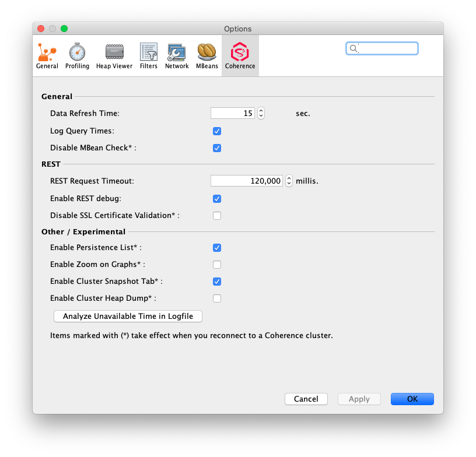This screenshot has width=476, height=457.
Task: Toggle Disable MBean Check checkbox
Action: click(x=217, y=148)
